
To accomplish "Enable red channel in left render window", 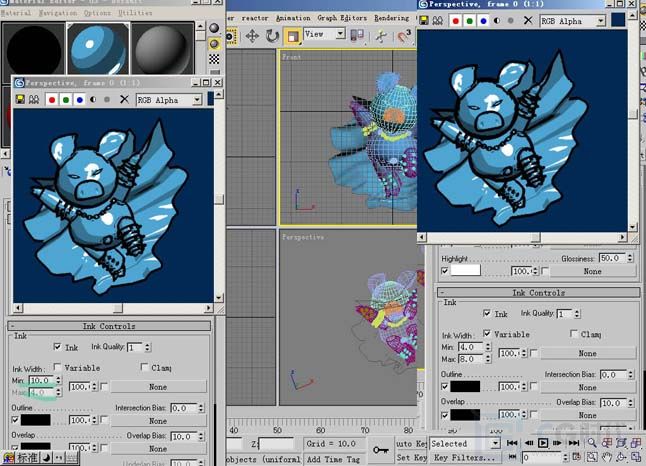I will 52,100.
